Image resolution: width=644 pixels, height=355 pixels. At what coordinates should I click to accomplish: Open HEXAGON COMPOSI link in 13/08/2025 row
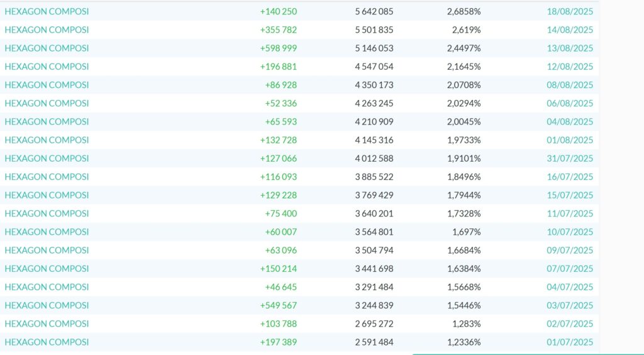(47, 48)
